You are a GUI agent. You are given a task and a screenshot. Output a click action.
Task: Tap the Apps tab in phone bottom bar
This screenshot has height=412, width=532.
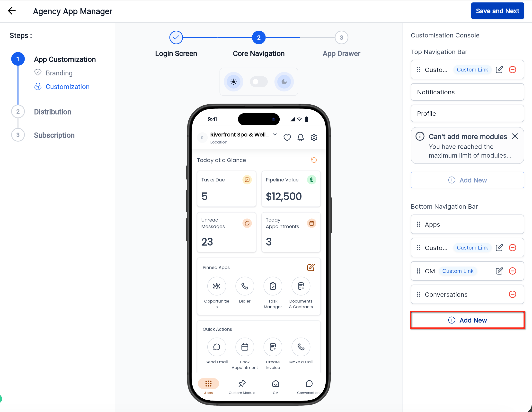[208, 387]
